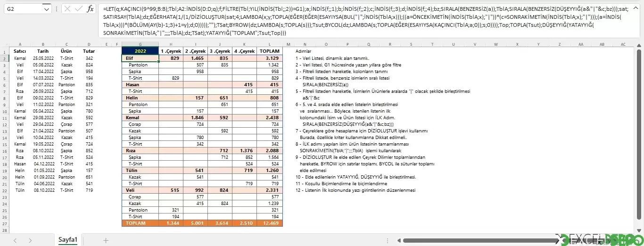The width and height of the screenshot is (644, 246).
Task: Click the grand total cell '12.469'
Action: [x=270, y=223]
